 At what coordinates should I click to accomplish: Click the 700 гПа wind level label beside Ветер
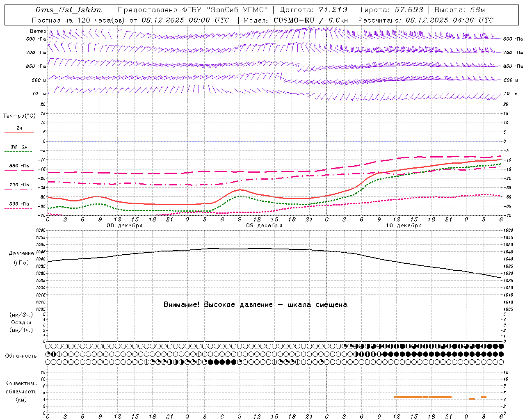[x=36, y=52]
